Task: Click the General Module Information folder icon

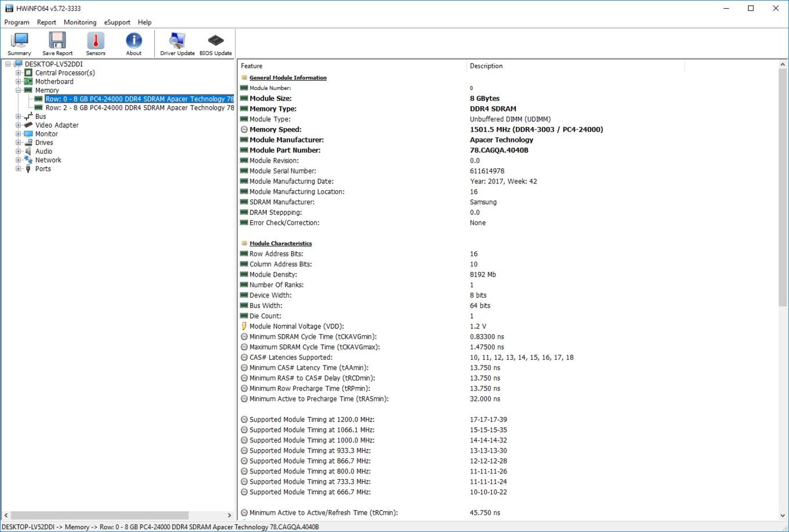Action: tap(244, 78)
